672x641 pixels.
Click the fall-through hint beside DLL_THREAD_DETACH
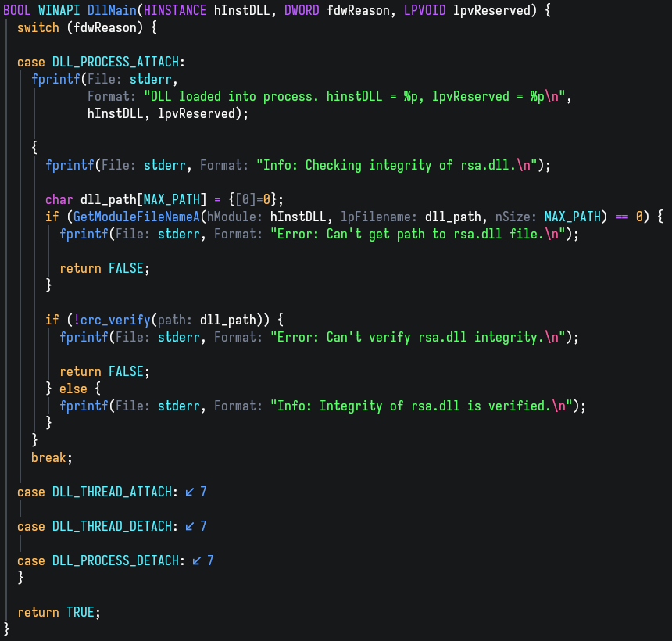click(x=196, y=526)
